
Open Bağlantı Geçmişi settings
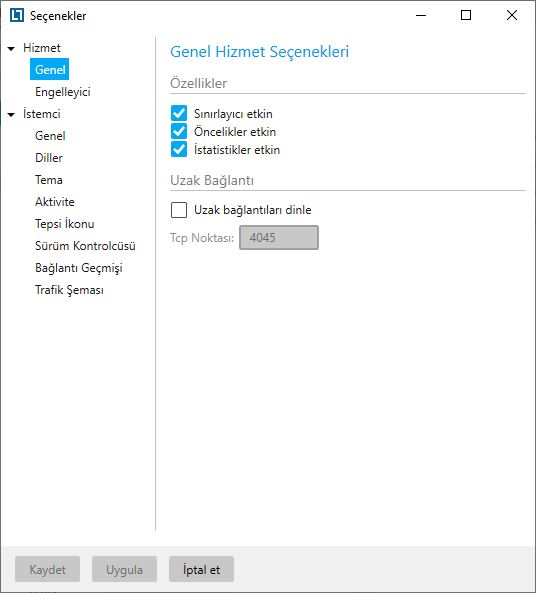(x=79, y=268)
